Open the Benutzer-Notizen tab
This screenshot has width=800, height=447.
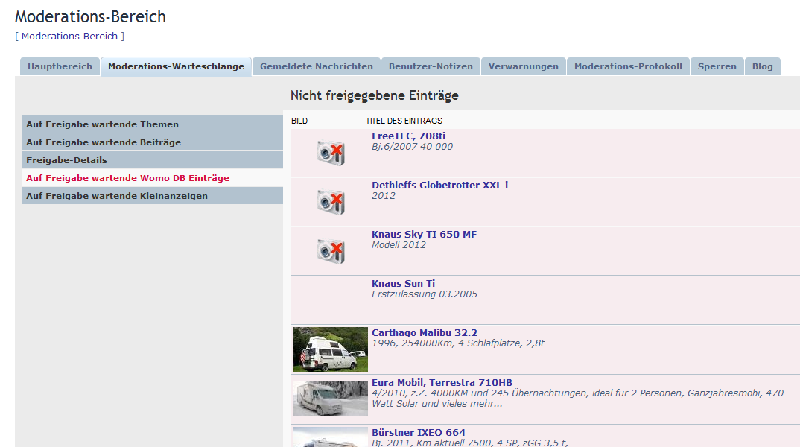coord(431,66)
